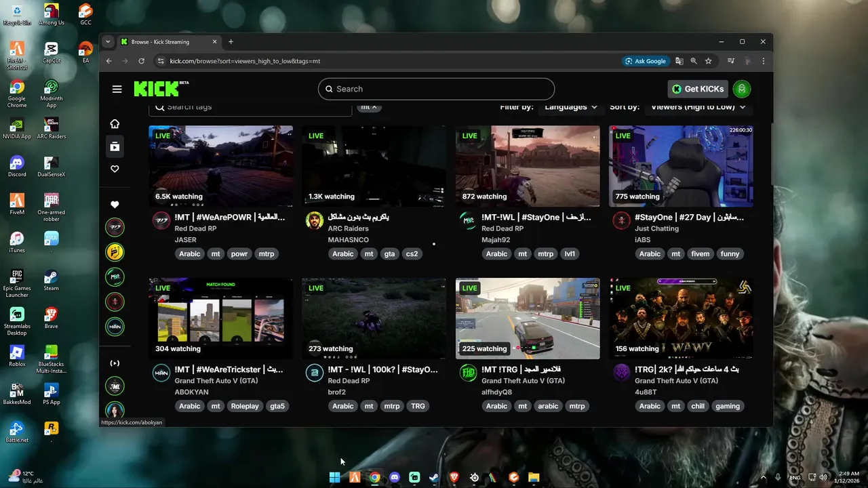The width and height of the screenshot is (868, 488).
Task: Open Chrome's tab search chevron
Action: click(x=107, y=42)
